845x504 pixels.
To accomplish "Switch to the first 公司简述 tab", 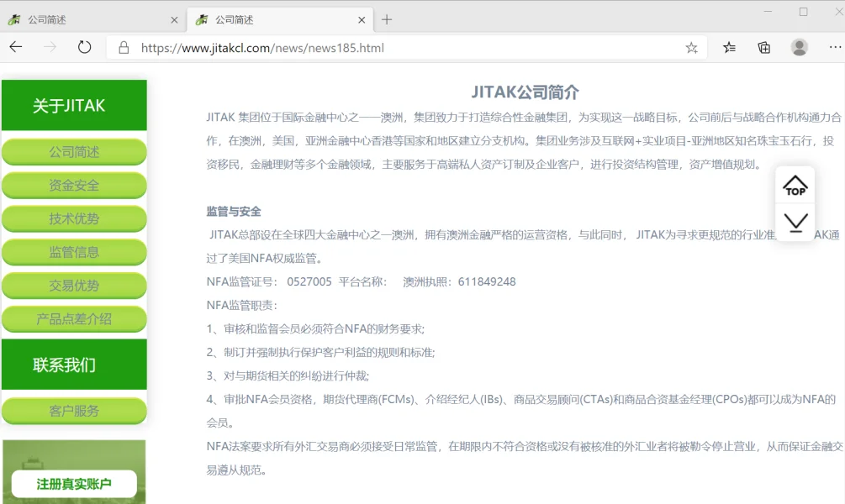I will point(84,19).
